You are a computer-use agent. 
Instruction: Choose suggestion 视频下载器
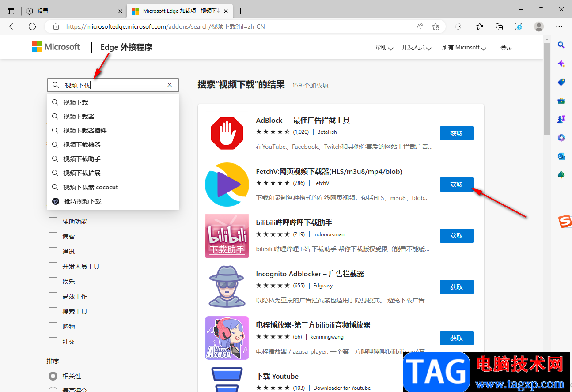pyautogui.click(x=113, y=117)
